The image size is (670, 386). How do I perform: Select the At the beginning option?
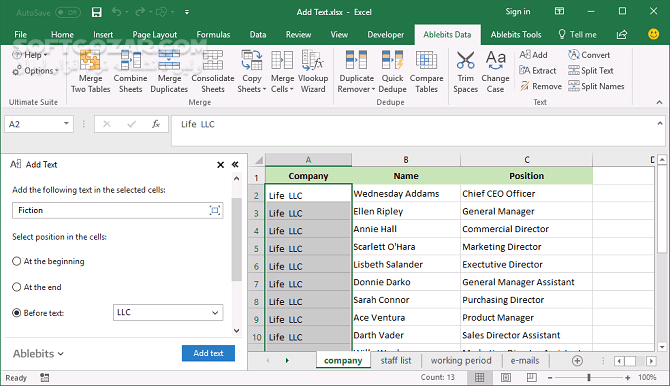(48, 261)
